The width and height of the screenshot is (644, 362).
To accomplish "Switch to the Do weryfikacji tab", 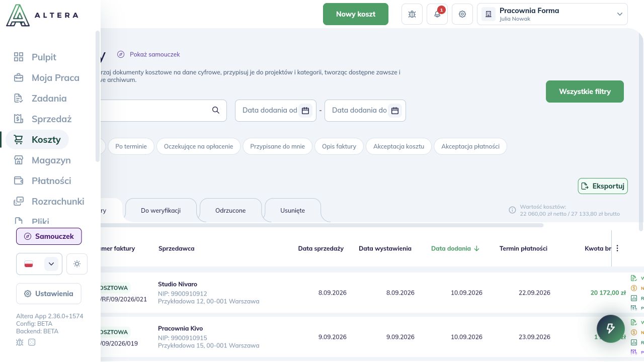I will [x=161, y=210].
